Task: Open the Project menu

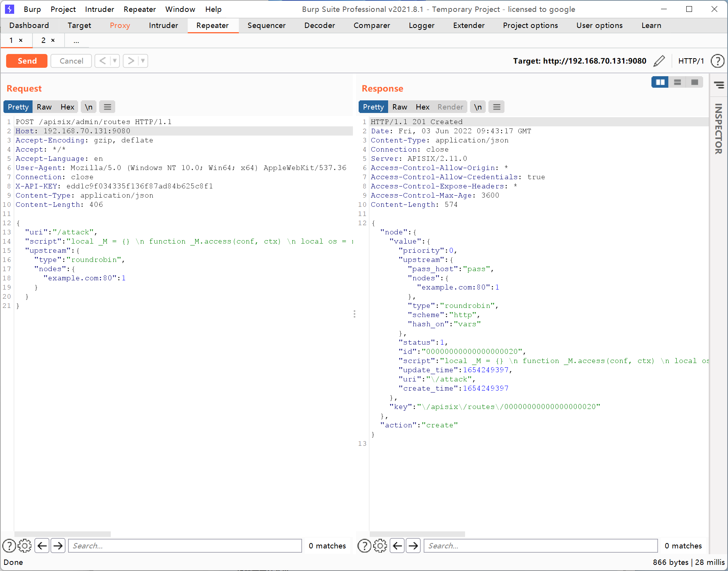Action: coord(63,9)
